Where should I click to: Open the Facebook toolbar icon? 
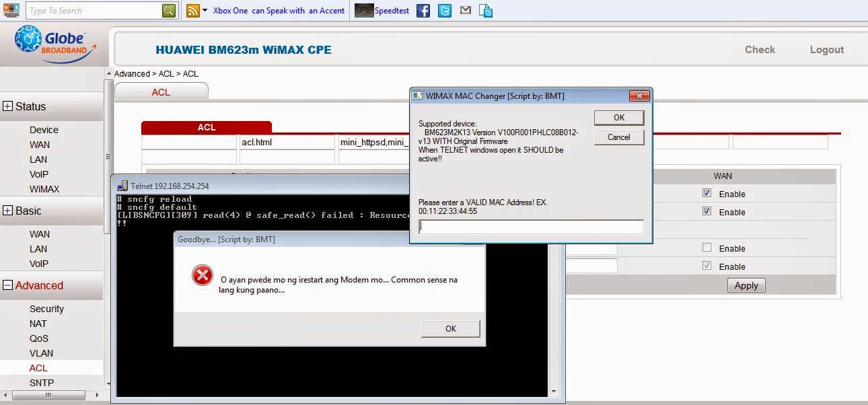(x=423, y=11)
